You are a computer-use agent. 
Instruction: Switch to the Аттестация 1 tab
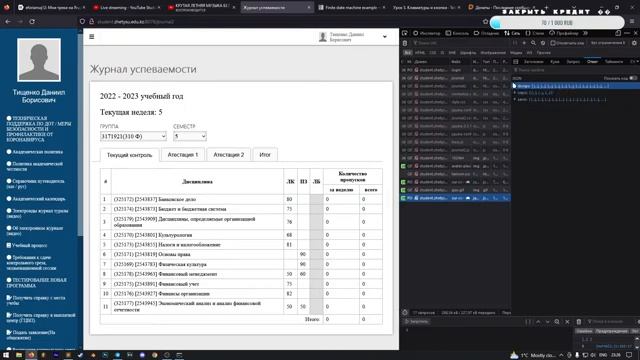(183, 155)
